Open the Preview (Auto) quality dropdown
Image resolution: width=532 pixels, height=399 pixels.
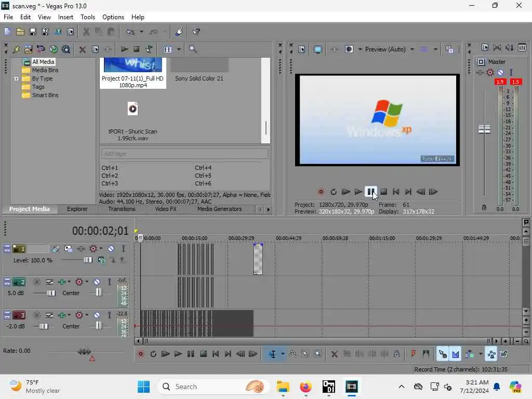pyautogui.click(x=413, y=49)
